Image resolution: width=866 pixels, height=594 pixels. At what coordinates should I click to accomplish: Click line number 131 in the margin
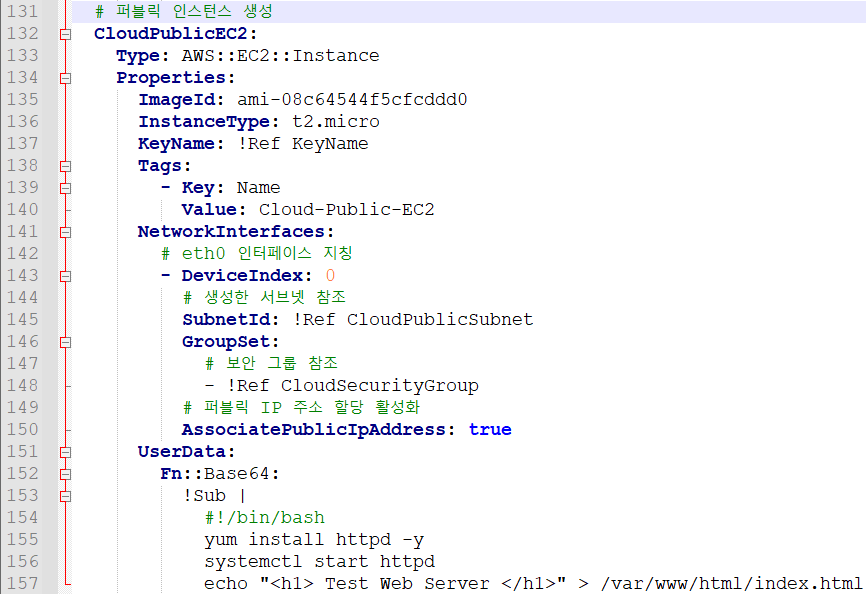click(23, 11)
